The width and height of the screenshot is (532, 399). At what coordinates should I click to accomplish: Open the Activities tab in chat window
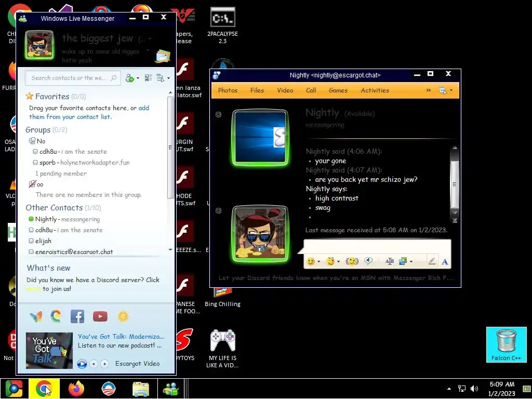[x=375, y=90]
